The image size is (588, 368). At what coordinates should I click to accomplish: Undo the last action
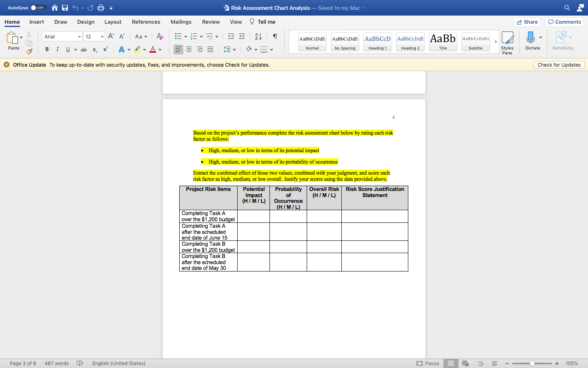click(75, 8)
